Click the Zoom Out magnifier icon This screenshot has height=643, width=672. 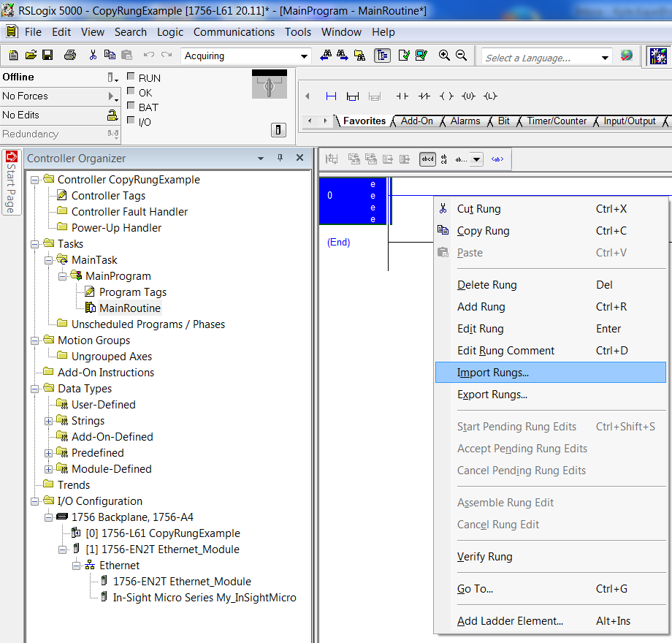tap(461, 56)
